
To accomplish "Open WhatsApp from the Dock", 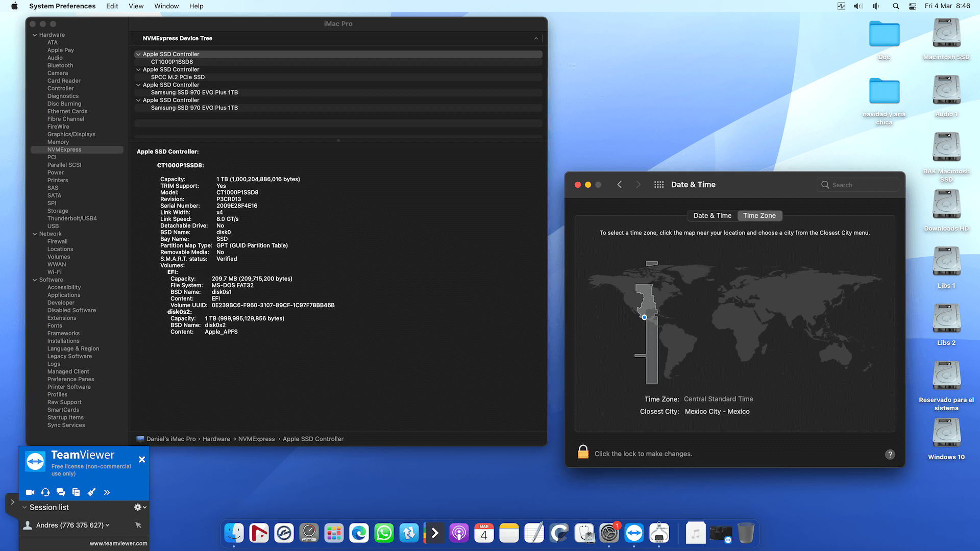I will 384,533.
